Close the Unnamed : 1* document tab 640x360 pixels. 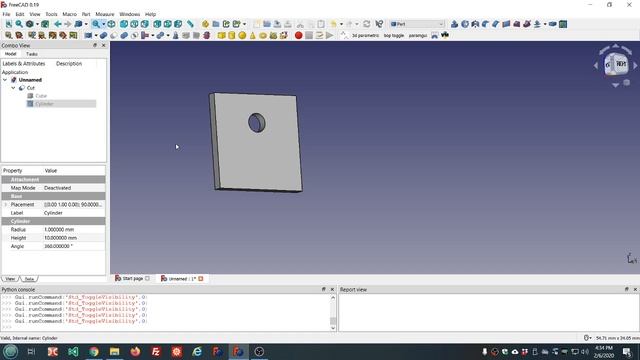(x=201, y=279)
